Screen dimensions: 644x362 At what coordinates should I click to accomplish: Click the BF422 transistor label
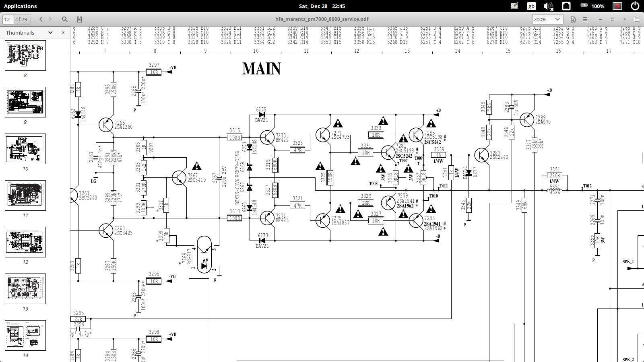[x=282, y=140]
